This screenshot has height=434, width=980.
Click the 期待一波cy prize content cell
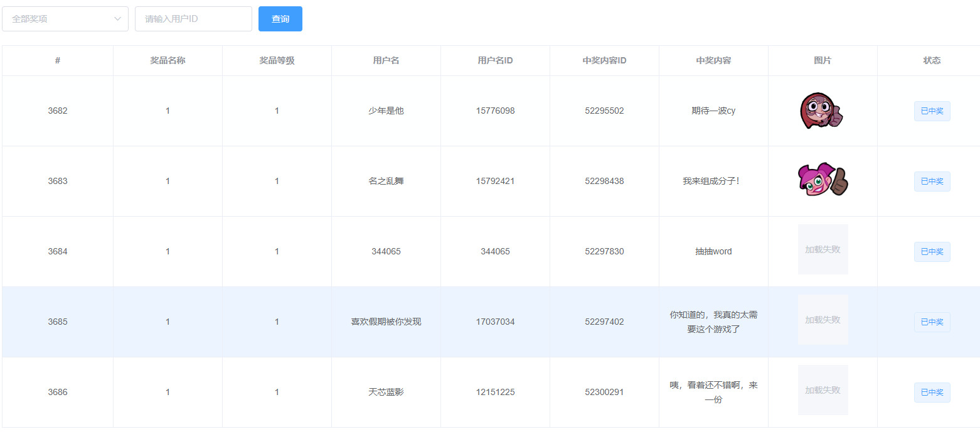713,111
